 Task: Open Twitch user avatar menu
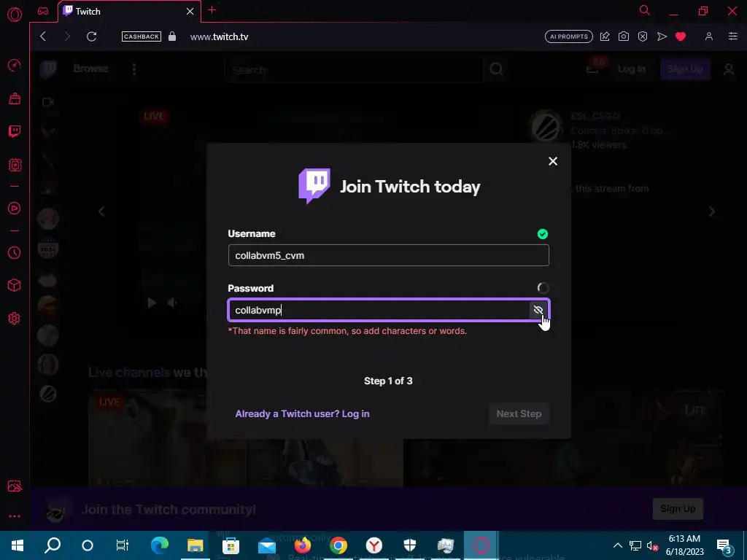coord(729,69)
